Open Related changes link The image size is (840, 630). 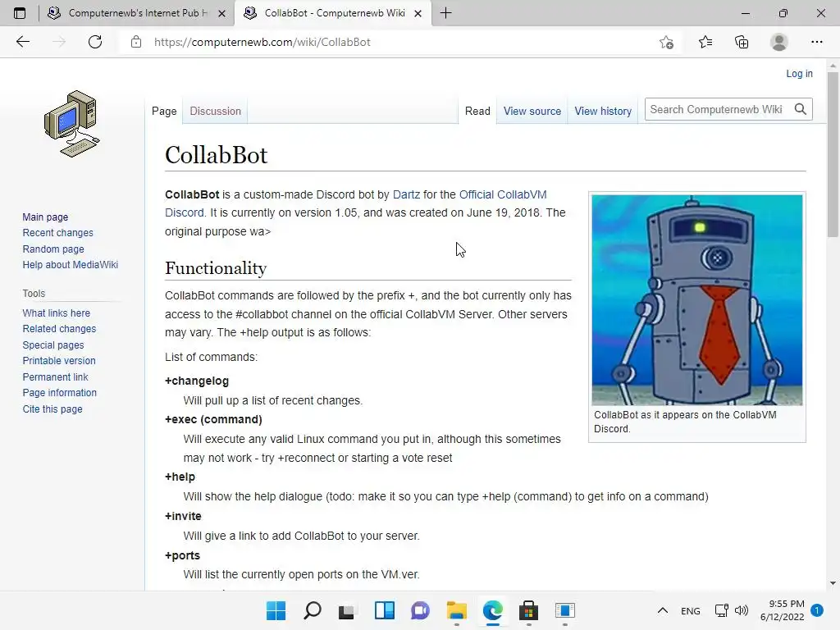[59, 328]
